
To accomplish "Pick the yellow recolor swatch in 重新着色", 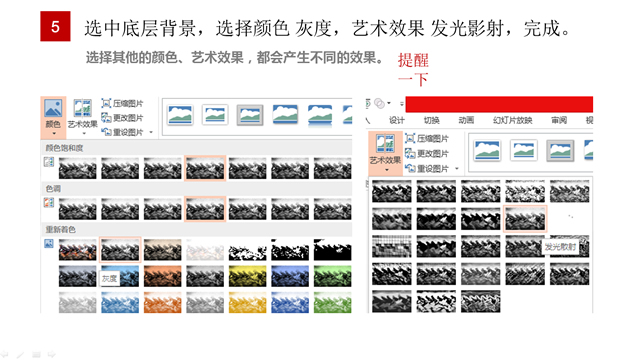I will [x=247, y=276].
